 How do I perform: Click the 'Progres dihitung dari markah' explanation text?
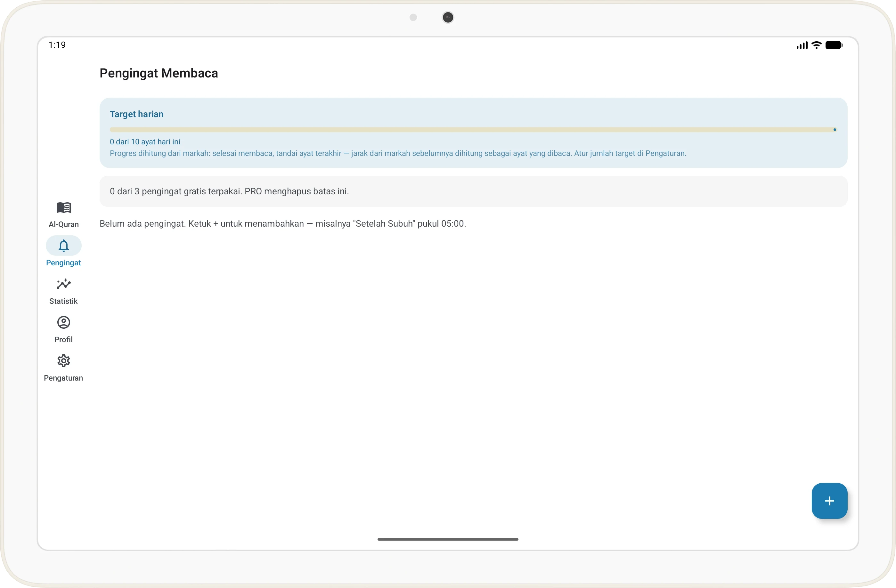coord(398,154)
